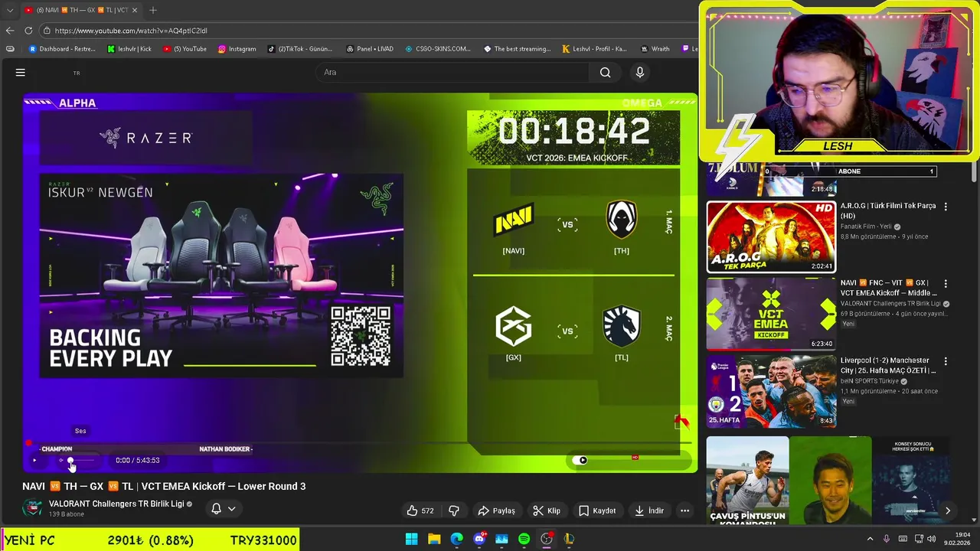The image size is (980, 551).
Task: Open the leshvlr | Kick bookmark
Action: (x=129, y=49)
